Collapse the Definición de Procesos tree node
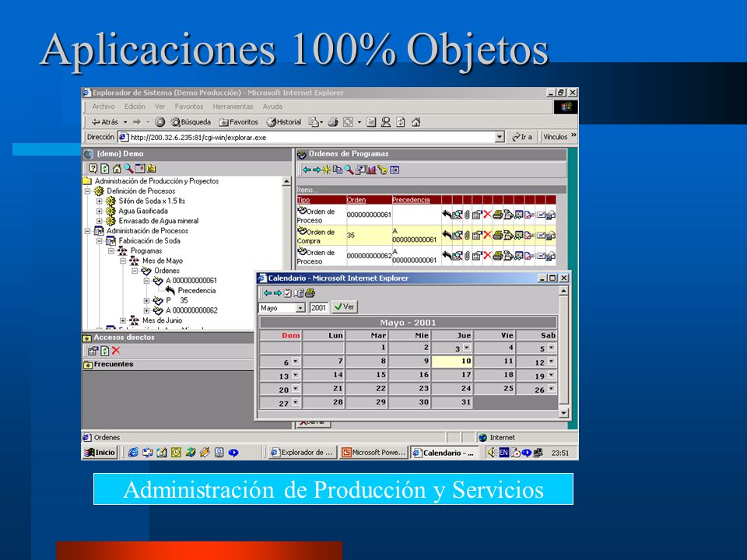 tap(87, 191)
